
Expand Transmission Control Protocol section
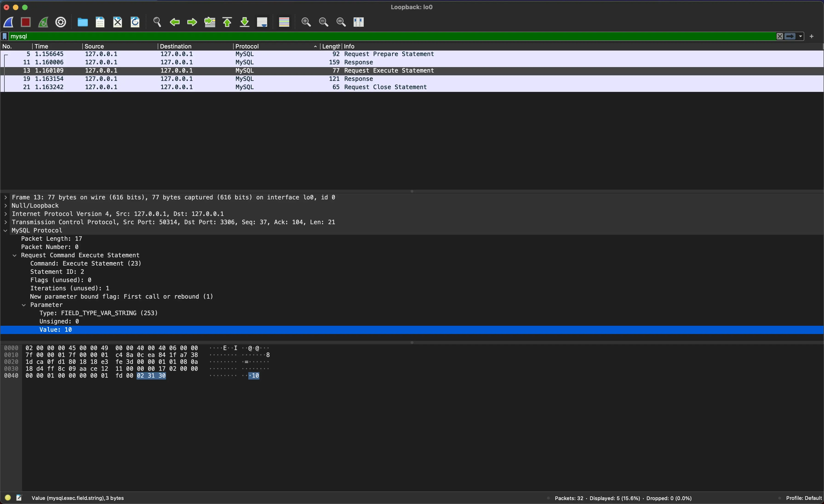(6, 222)
